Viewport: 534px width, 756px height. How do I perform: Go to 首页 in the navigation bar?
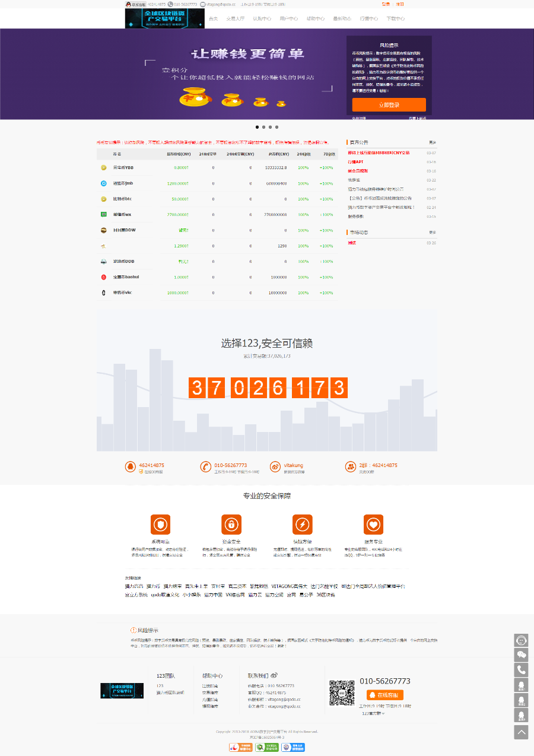click(213, 18)
